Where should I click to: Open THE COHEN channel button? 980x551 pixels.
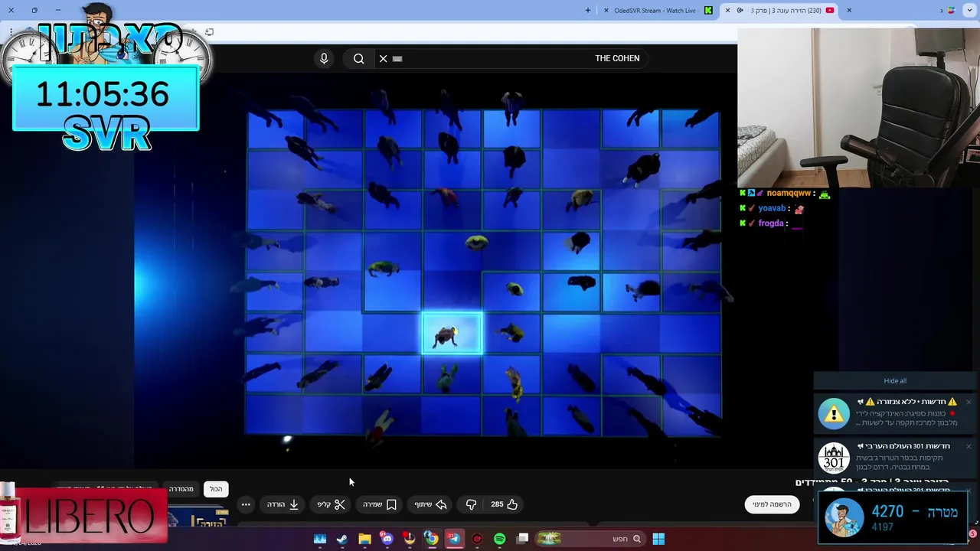[x=617, y=58]
